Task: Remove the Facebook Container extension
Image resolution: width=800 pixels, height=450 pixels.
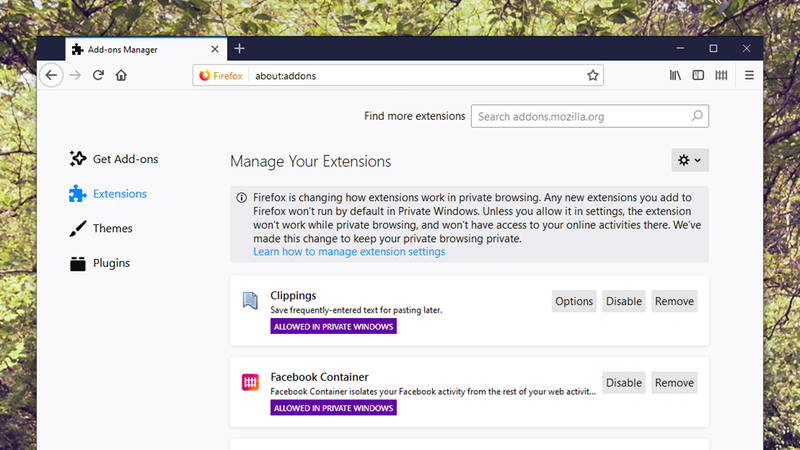Action: tap(674, 383)
